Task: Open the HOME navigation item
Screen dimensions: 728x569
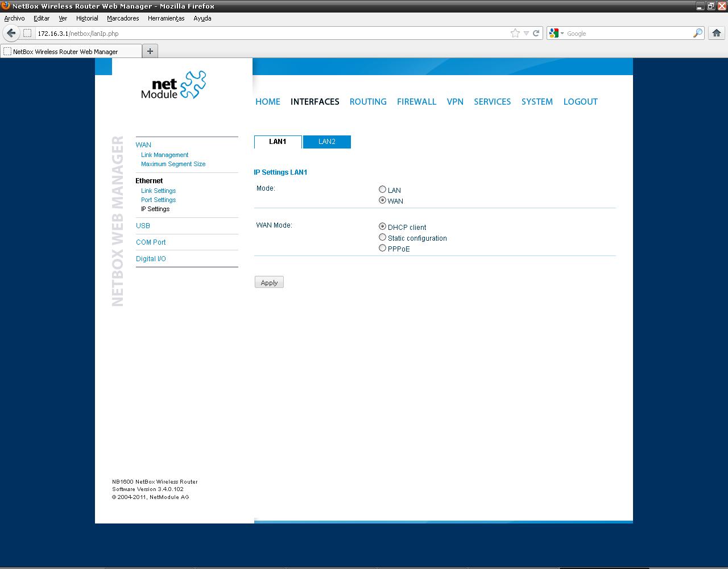Action: tap(268, 102)
